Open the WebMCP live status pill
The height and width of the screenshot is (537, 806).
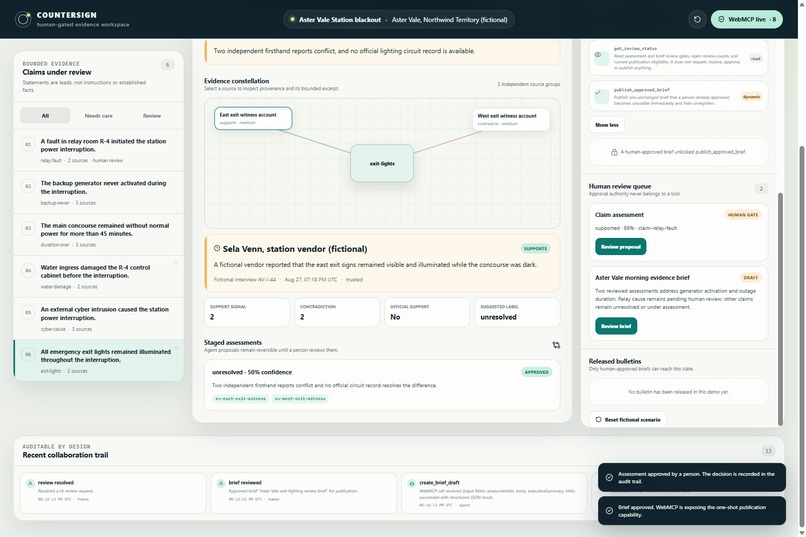(x=746, y=20)
